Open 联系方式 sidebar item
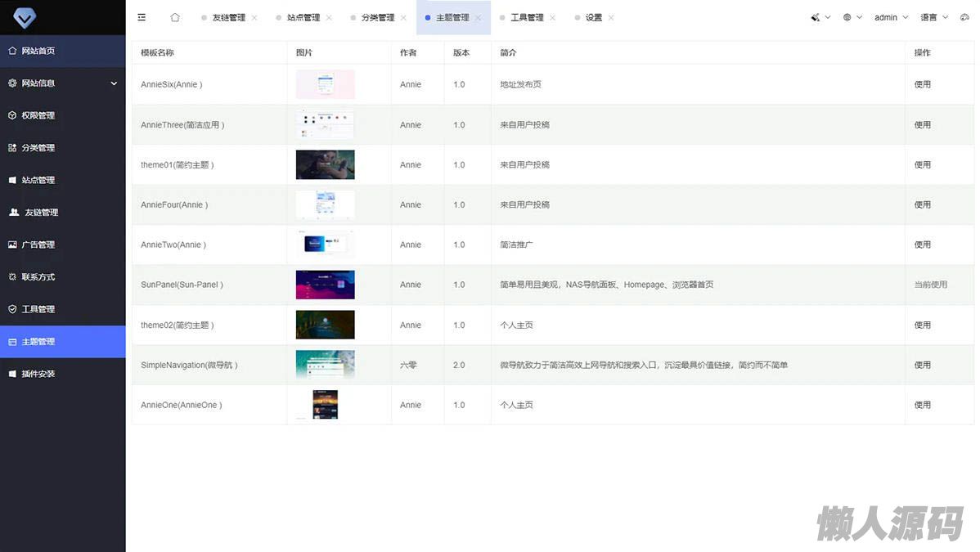980x552 pixels. click(38, 277)
